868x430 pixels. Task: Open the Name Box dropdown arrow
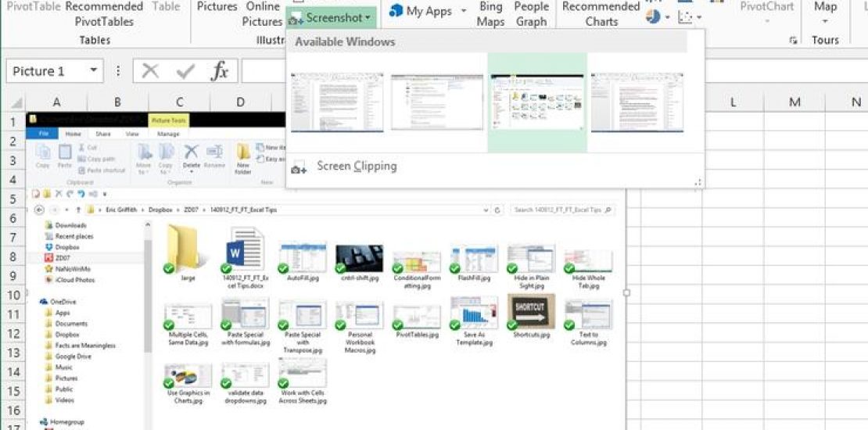point(94,71)
